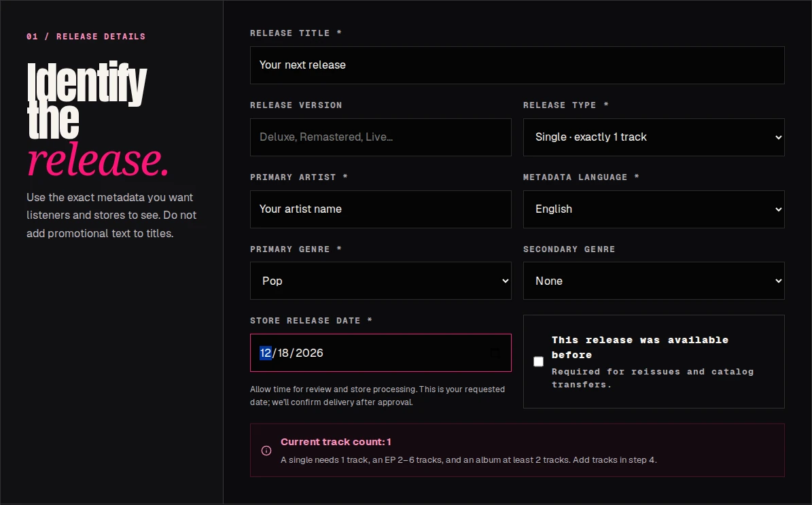This screenshot has height=505, width=812.
Task: Select the year segment '2026' in release date
Action: pos(309,353)
